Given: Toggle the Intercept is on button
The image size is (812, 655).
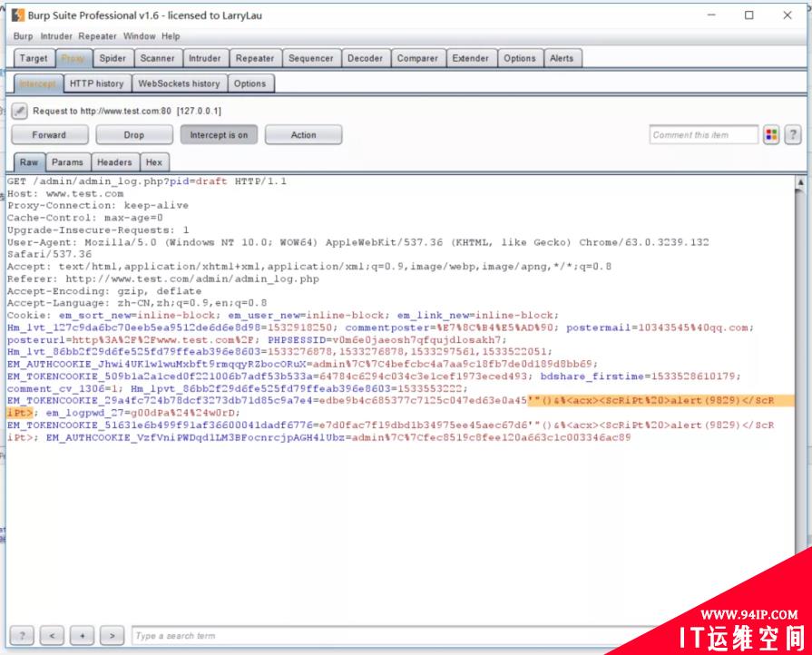Looking at the screenshot, I should 219,135.
